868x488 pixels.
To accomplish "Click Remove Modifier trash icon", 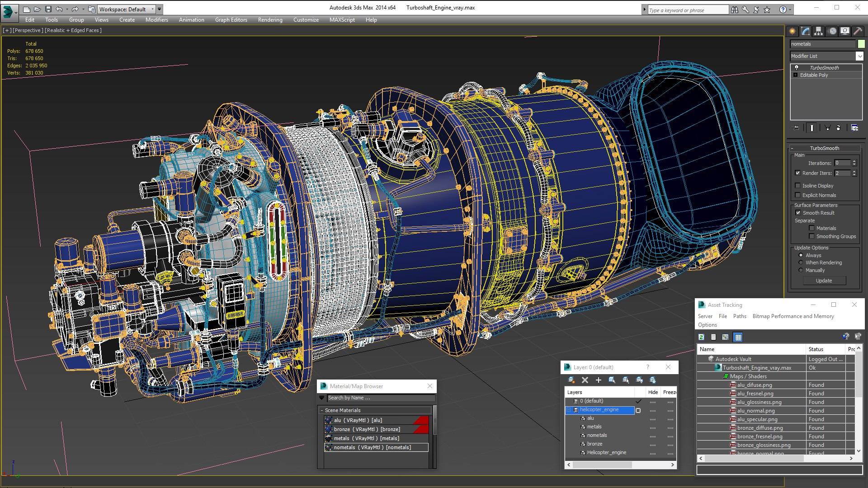I will [x=839, y=128].
